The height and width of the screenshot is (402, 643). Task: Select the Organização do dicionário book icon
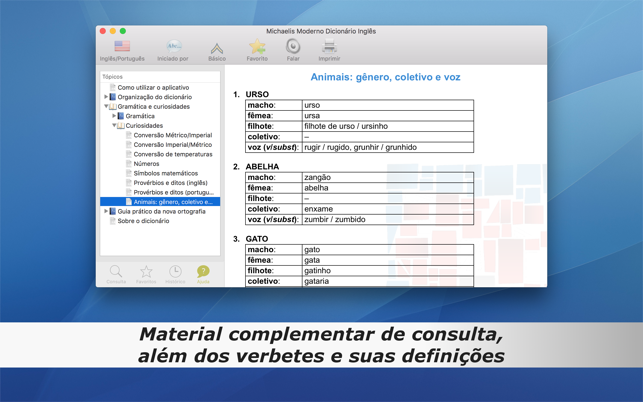113,97
